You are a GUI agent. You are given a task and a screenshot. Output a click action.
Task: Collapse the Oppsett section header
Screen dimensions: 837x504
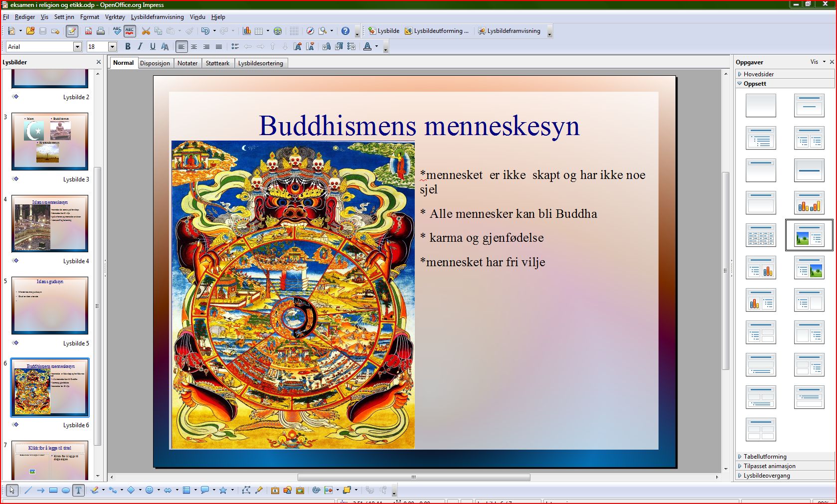click(785, 83)
